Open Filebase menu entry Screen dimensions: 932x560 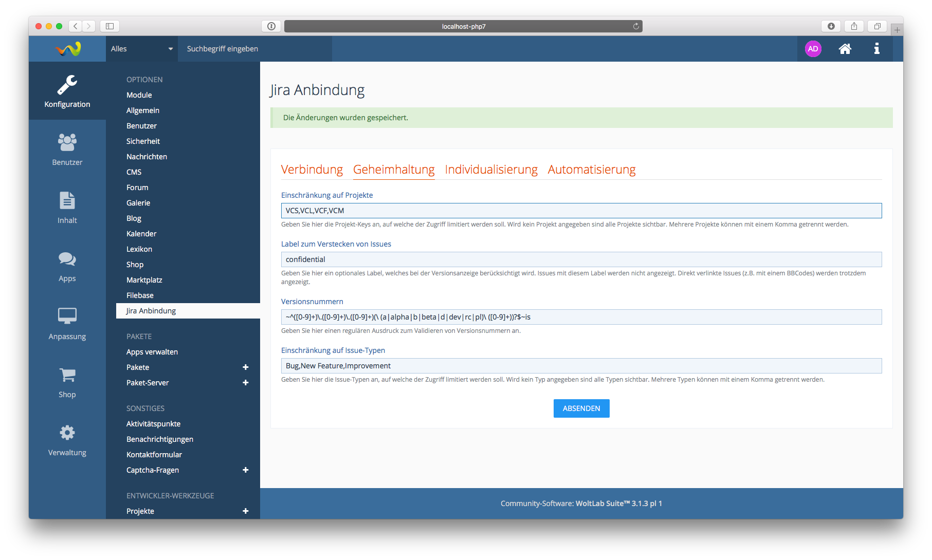(140, 295)
